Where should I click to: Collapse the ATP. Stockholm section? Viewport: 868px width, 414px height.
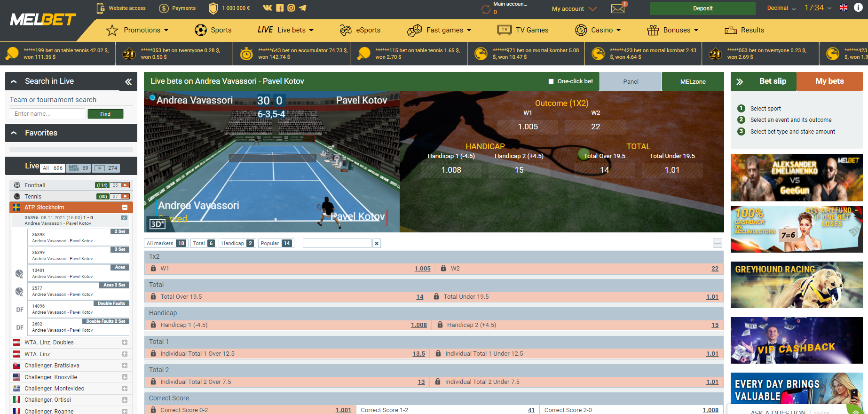(125, 207)
